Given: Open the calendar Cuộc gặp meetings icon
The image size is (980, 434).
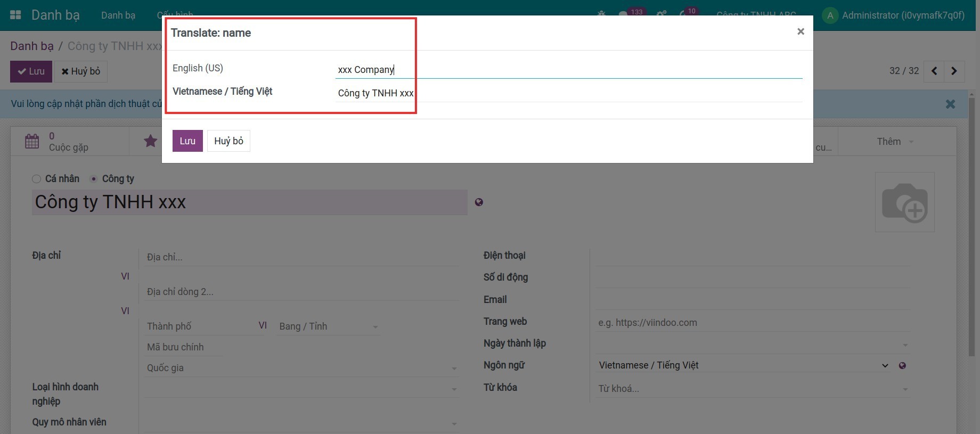Looking at the screenshot, I should pyautogui.click(x=32, y=141).
